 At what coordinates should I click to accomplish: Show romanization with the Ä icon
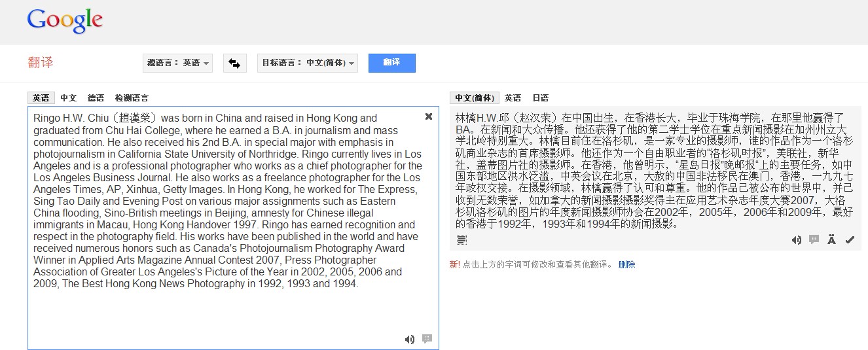point(831,240)
